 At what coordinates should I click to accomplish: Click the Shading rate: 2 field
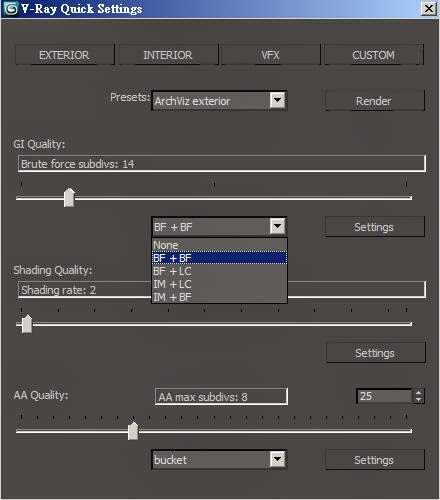[x=85, y=290]
